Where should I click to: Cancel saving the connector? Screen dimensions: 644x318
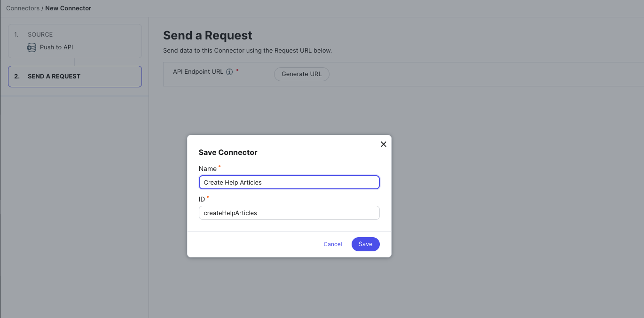pyautogui.click(x=333, y=244)
